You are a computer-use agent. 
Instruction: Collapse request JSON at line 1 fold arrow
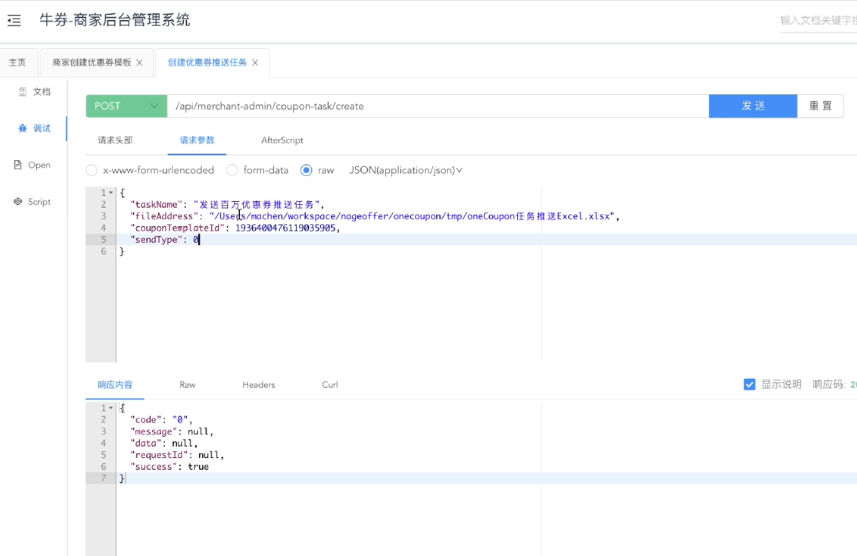(111, 193)
